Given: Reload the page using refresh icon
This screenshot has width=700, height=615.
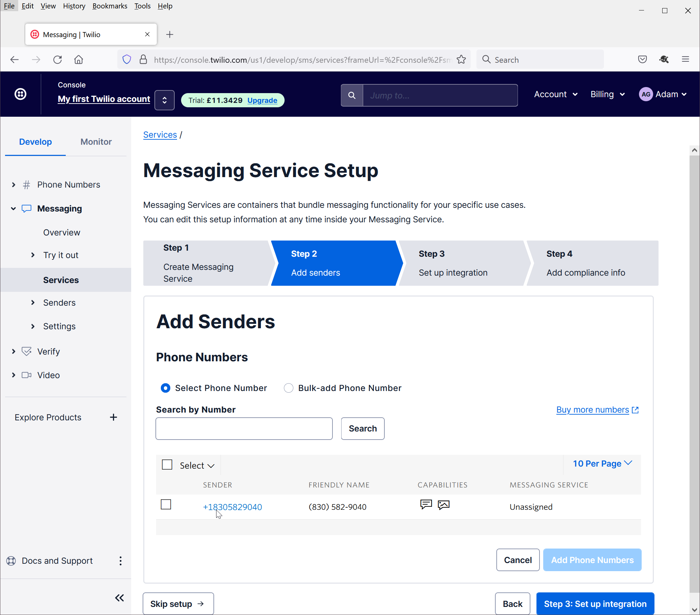Looking at the screenshot, I should click(58, 60).
